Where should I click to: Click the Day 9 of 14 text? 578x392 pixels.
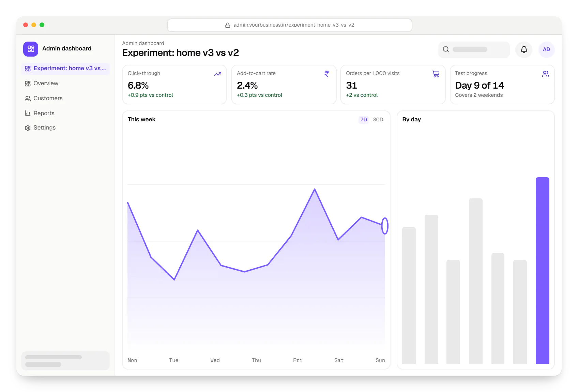480,85
